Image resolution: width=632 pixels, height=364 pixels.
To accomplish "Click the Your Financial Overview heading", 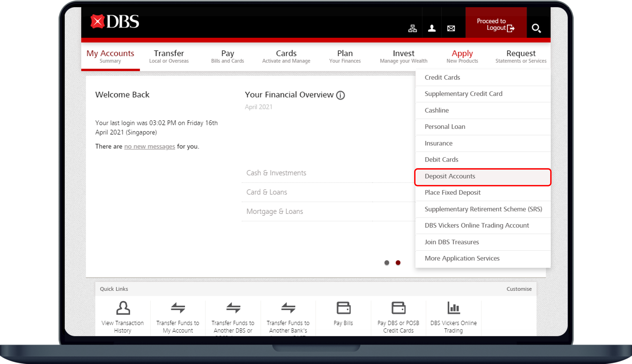I will [x=289, y=95].
